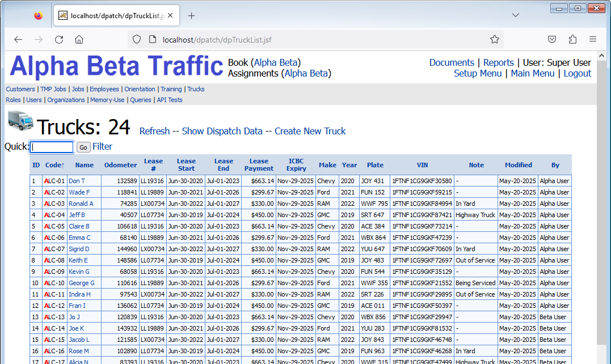Open the Employees menu item
Image resolution: width=611 pixels, height=364 pixels.
tap(104, 89)
